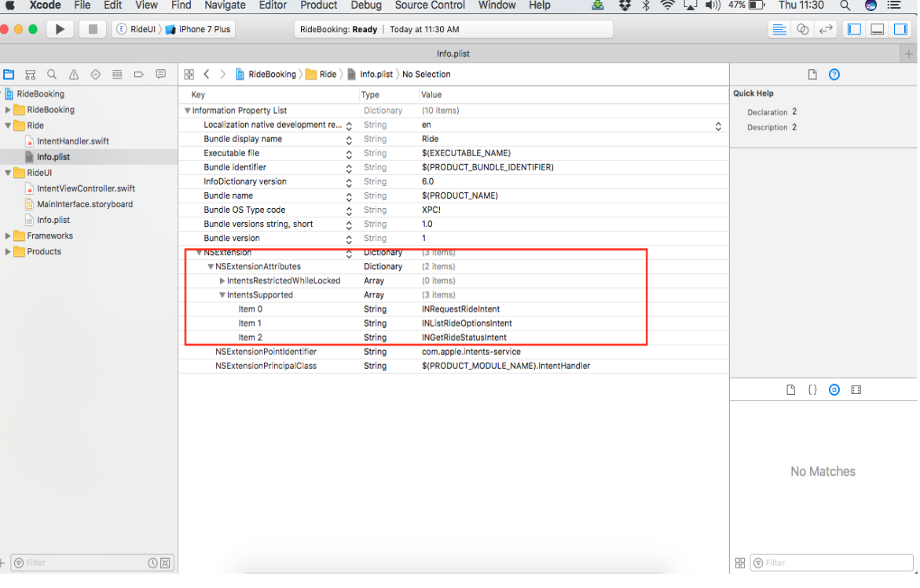Click the library Filter field
920x588 pixels.
(831, 563)
